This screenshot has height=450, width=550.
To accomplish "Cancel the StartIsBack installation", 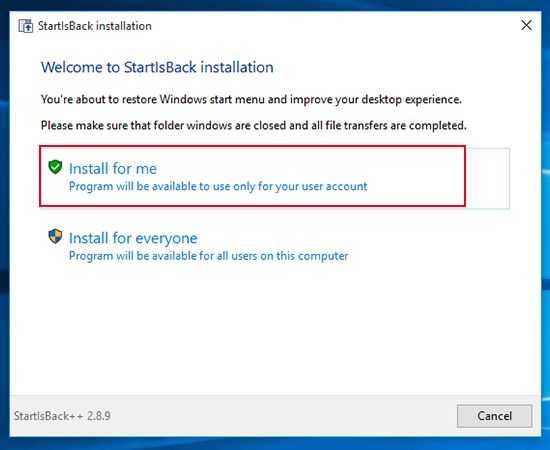I will (x=494, y=416).
